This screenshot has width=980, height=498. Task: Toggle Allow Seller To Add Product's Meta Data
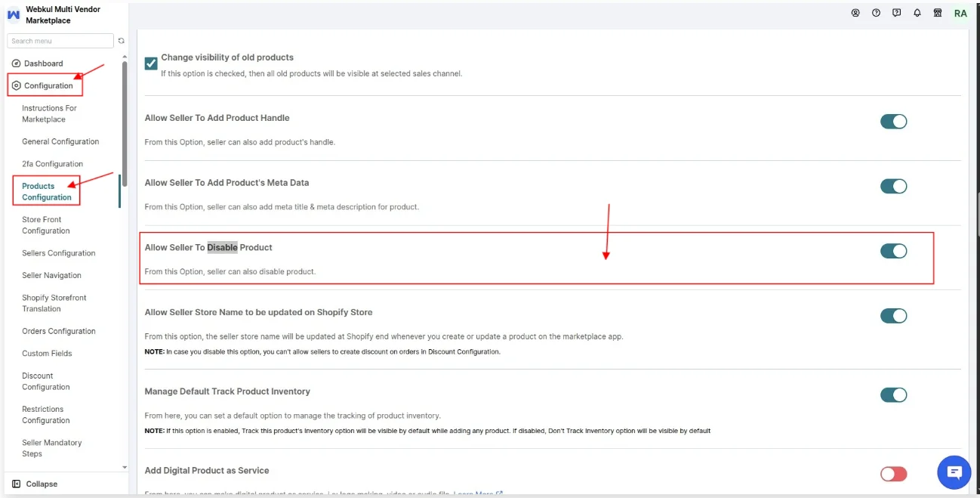tap(893, 186)
